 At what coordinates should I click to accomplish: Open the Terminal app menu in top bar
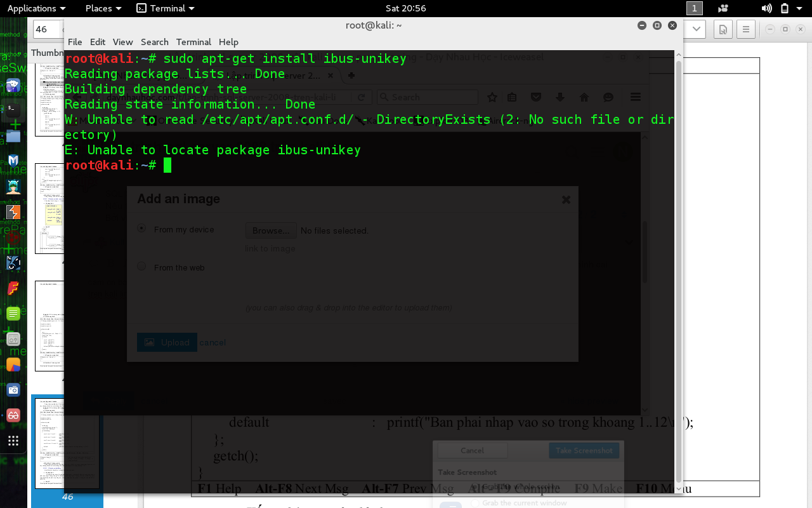(x=166, y=8)
